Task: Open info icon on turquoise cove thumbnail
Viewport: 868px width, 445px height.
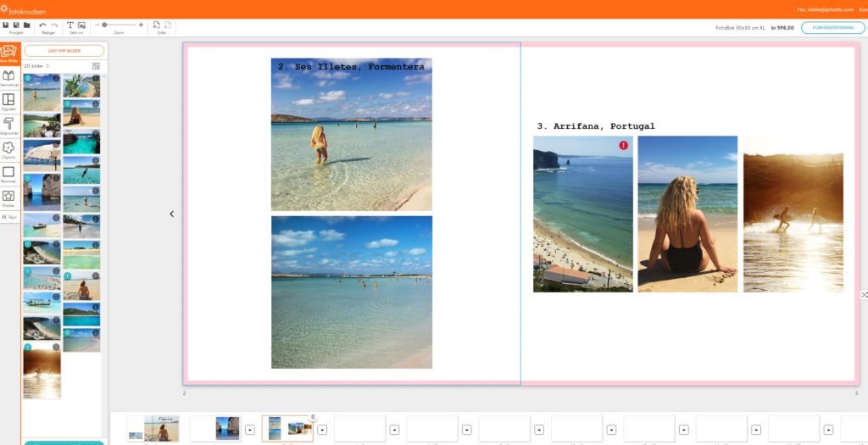Action: click(x=96, y=133)
